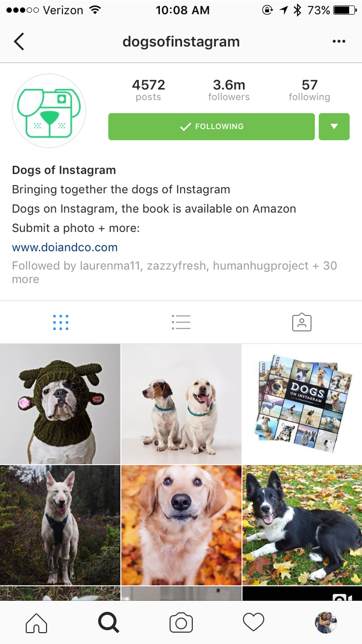Screen dimensions: 362x644
Task: Show tagged photos tab
Action: click(302, 322)
